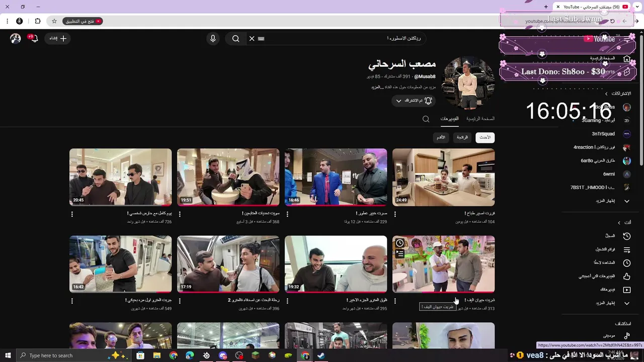Open the 16:42 metro video thumbnail
Screen dimensions: 644x362
tap(120, 264)
